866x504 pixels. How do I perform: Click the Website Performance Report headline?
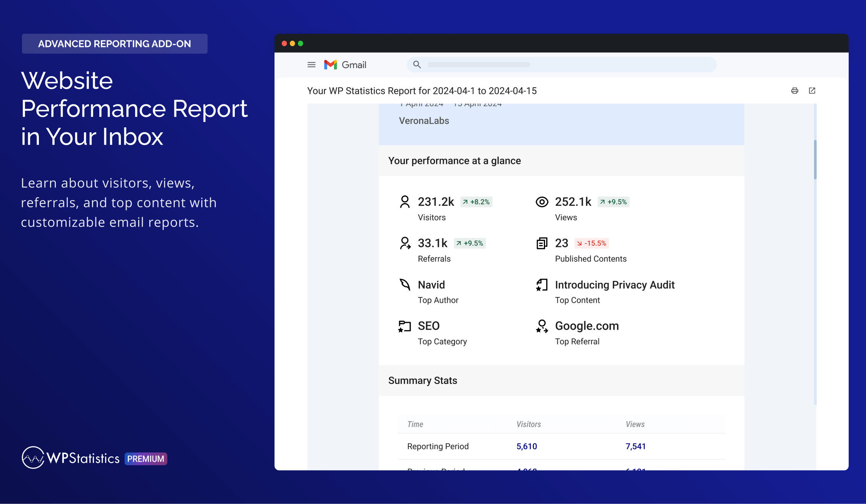(x=134, y=108)
